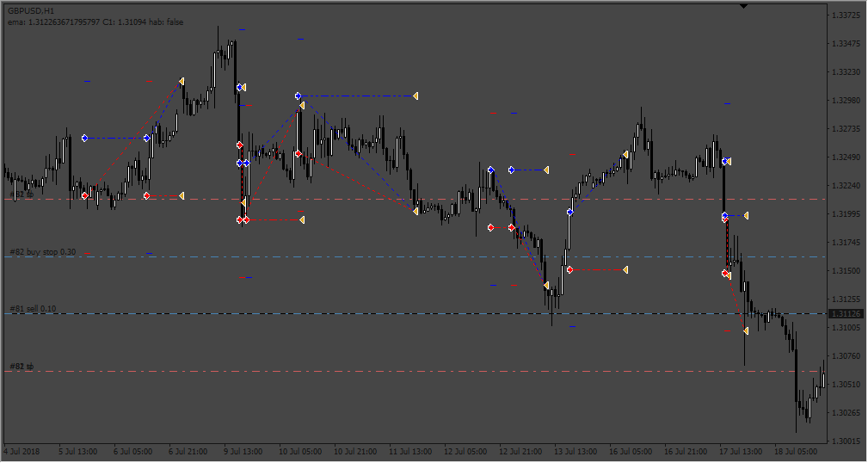Click the 18 Jul 05:00 time label
The width and height of the screenshot is (868, 463).
796,451
